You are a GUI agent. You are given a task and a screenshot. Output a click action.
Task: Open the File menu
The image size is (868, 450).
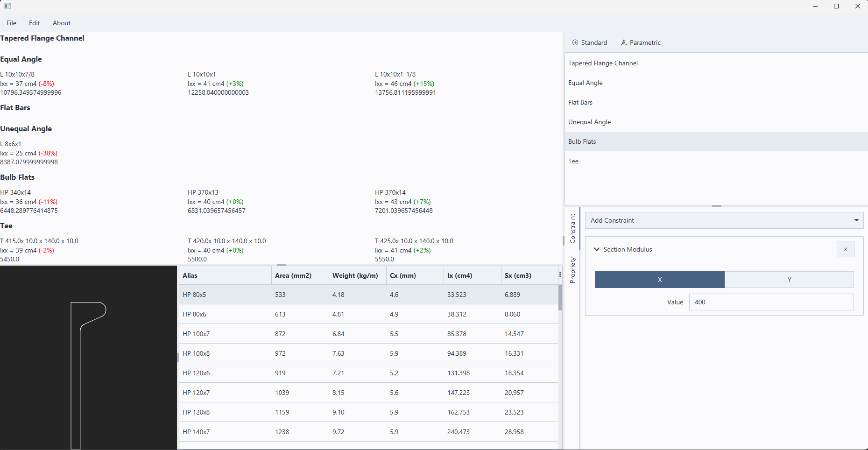coord(11,23)
